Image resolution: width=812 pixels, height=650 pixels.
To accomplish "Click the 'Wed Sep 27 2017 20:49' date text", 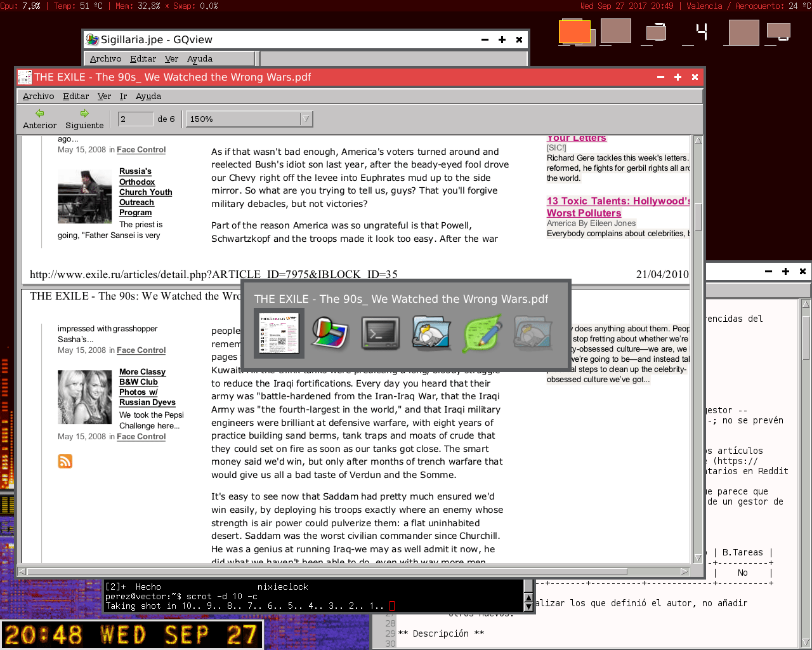I will [x=627, y=6].
